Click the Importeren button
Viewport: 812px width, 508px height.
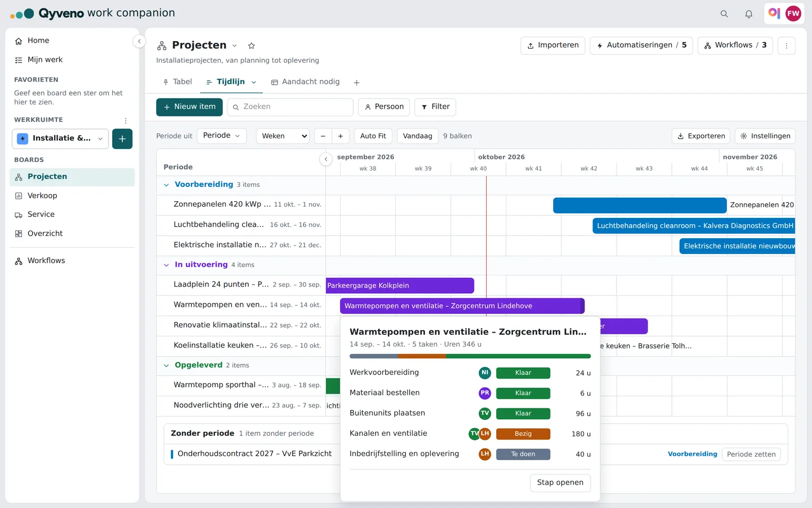click(553, 46)
